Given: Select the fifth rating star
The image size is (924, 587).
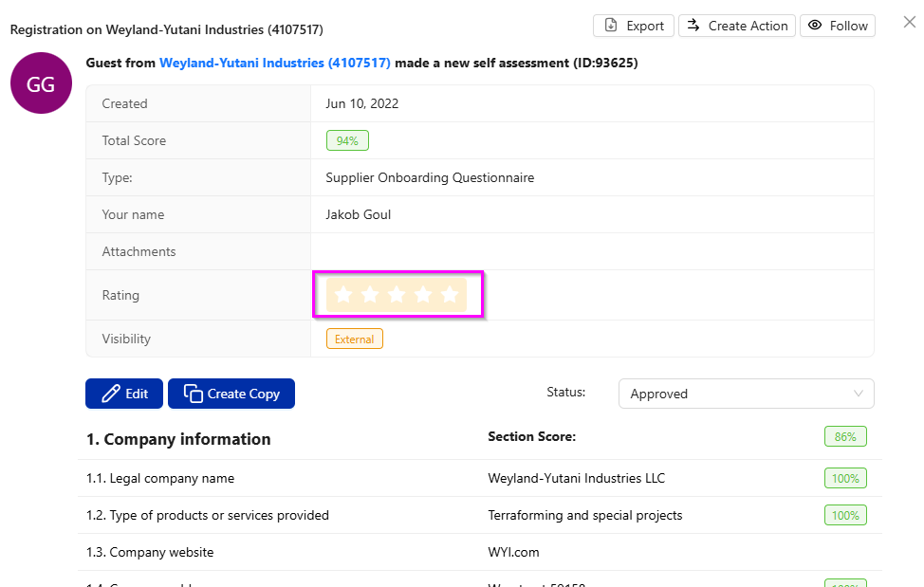Looking at the screenshot, I should [x=450, y=294].
